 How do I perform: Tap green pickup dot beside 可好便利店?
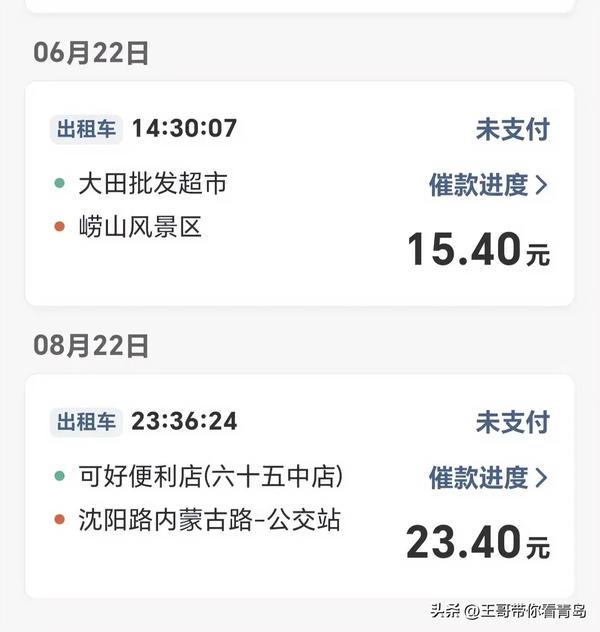pyautogui.click(x=60, y=476)
